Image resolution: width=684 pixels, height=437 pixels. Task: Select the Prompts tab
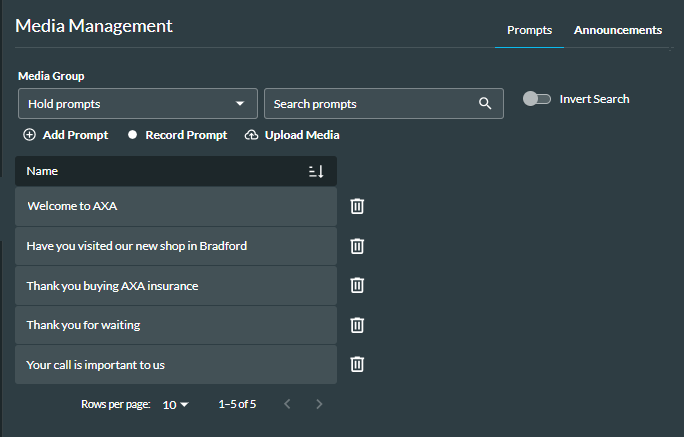[529, 30]
